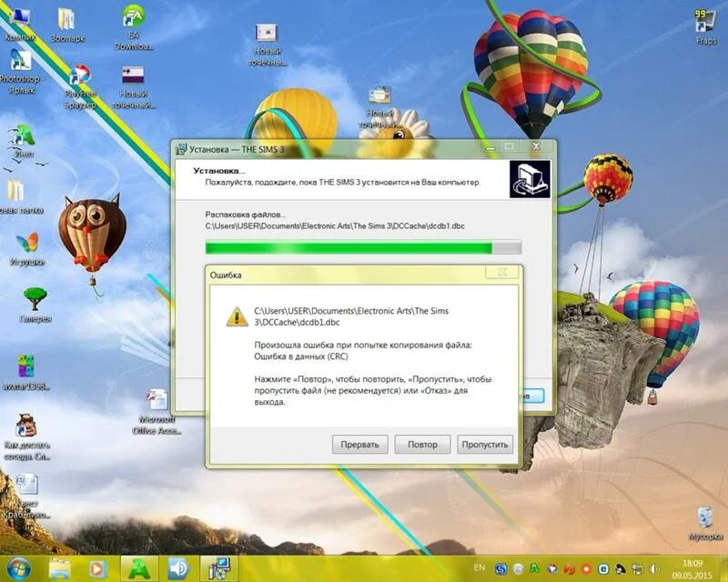Open the Игрушки butterfly icon
Image resolution: width=728 pixels, height=582 pixels.
(27, 249)
